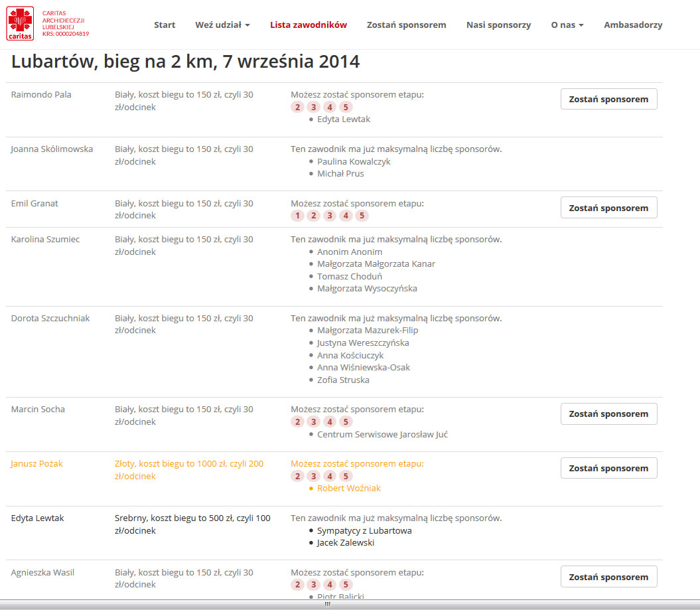Open the O nas dropdown menu
The height and width of the screenshot is (610, 700).
tap(567, 25)
